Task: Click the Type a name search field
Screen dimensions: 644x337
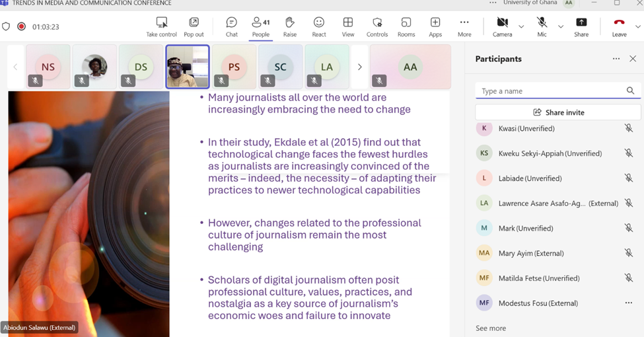Action: click(x=552, y=91)
